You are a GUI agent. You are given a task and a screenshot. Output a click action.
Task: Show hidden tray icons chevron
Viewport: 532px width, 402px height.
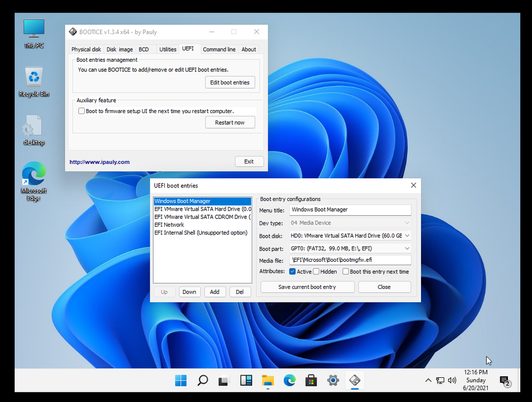[x=428, y=380]
